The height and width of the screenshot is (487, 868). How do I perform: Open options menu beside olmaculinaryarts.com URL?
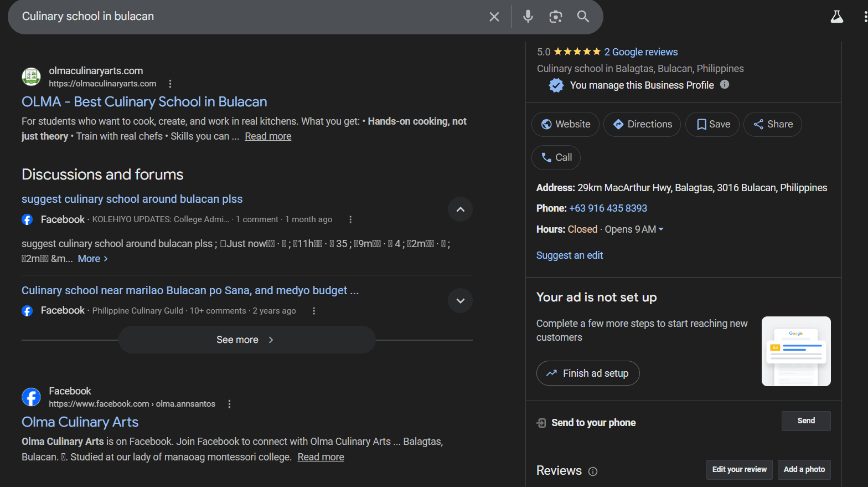coord(170,84)
